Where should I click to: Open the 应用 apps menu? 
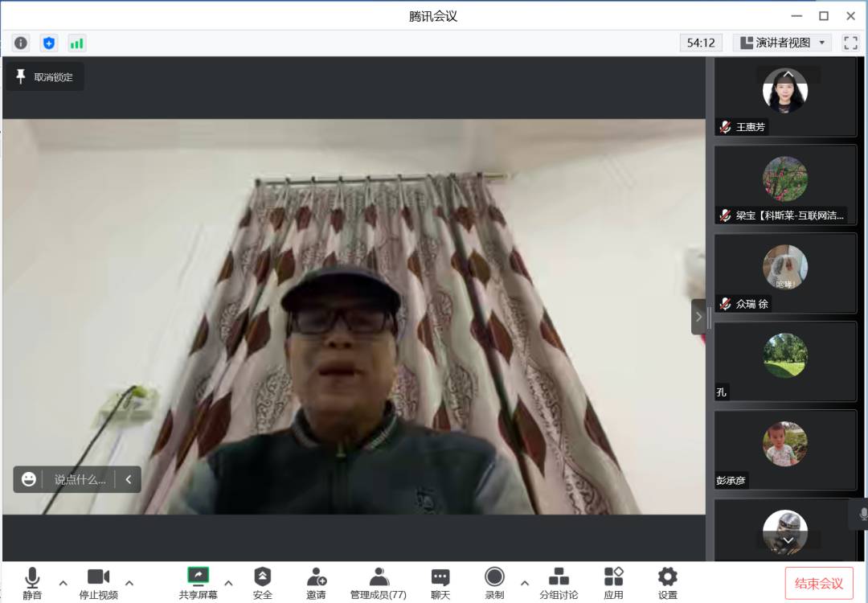coord(613,583)
